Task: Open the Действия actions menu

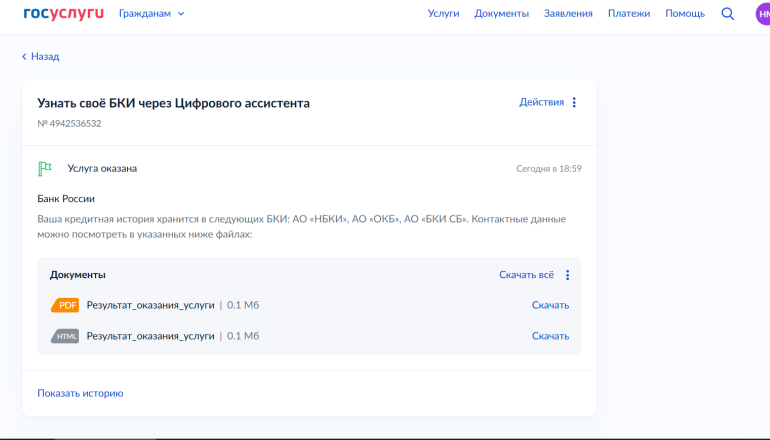Action: pos(541,102)
